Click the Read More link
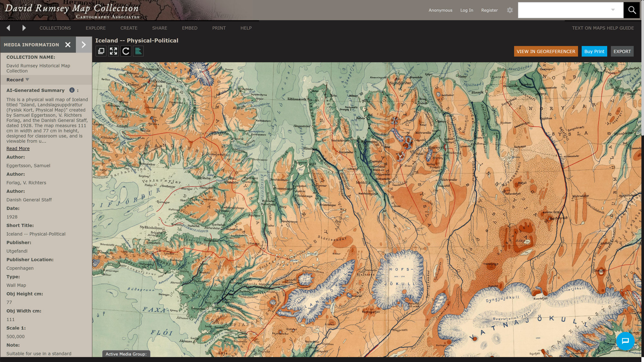 pyautogui.click(x=18, y=148)
